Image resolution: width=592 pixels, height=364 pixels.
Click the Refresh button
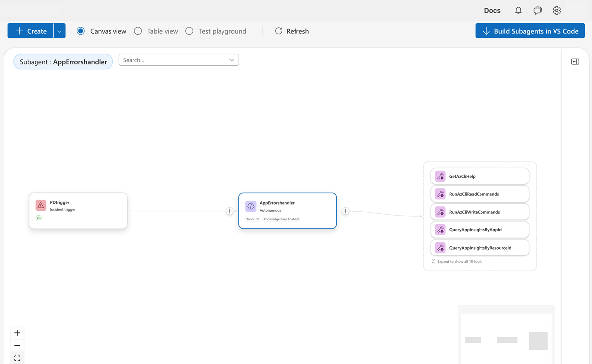click(x=292, y=31)
